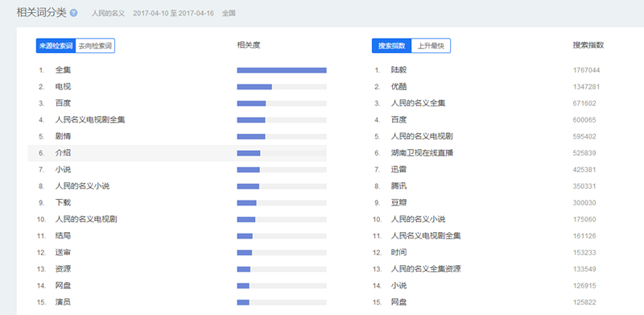Image resolution: width=644 pixels, height=315 pixels.
Task: Select the 搜索指数 toggle button
Action: 391,46
